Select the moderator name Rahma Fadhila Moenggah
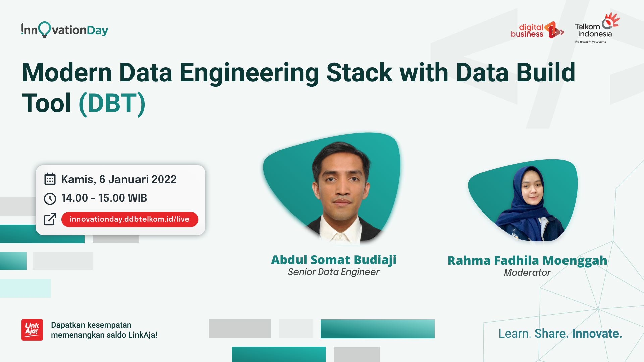Viewport: 644px width, 362px height. click(x=527, y=260)
